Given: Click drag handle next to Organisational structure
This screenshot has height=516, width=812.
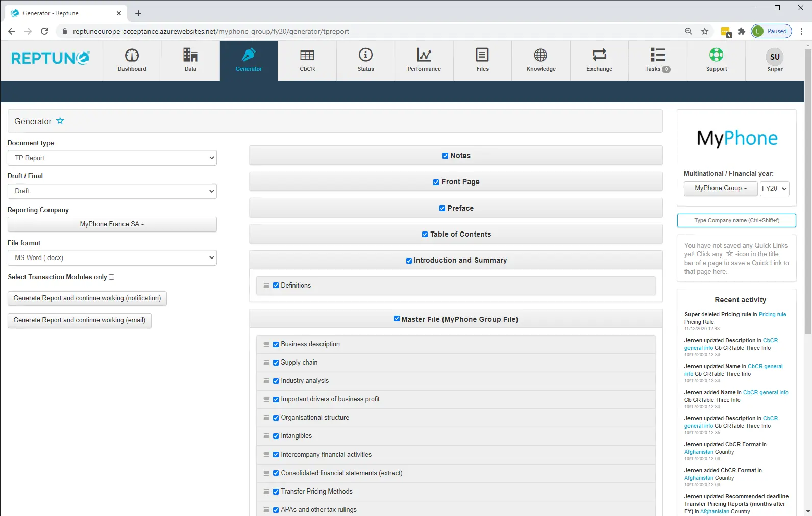Looking at the screenshot, I should point(266,418).
